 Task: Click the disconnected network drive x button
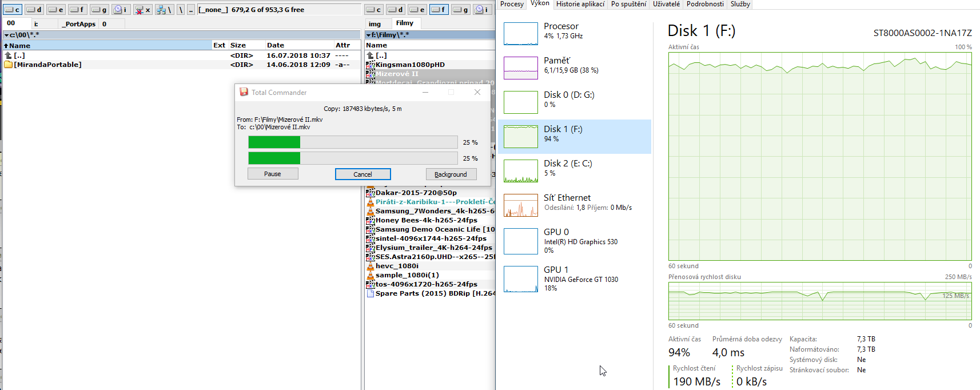tap(142, 9)
